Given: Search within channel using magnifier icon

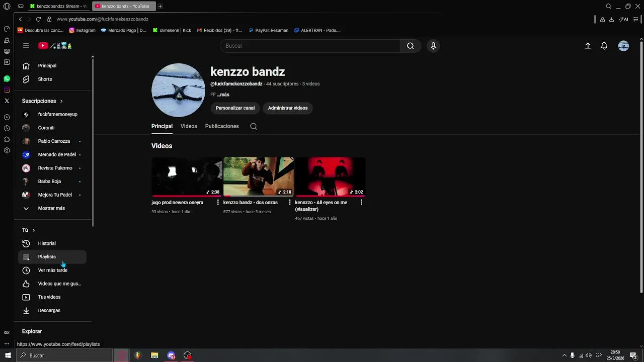Looking at the screenshot, I should tap(254, 126).
